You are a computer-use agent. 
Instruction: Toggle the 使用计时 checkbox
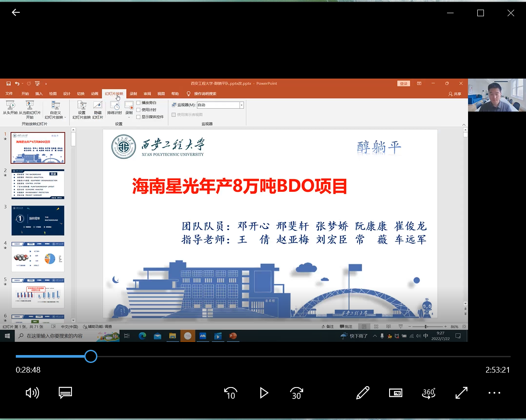coord(139,110)
